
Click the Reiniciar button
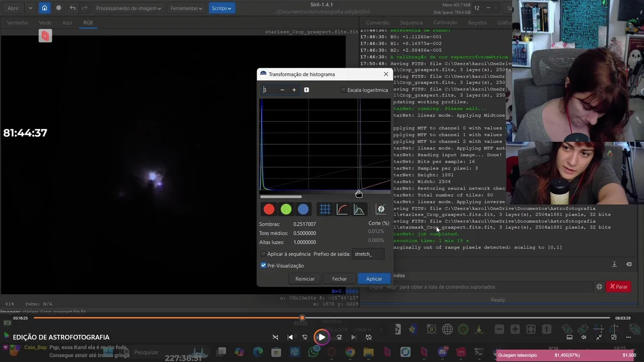(x=305, y=279)
